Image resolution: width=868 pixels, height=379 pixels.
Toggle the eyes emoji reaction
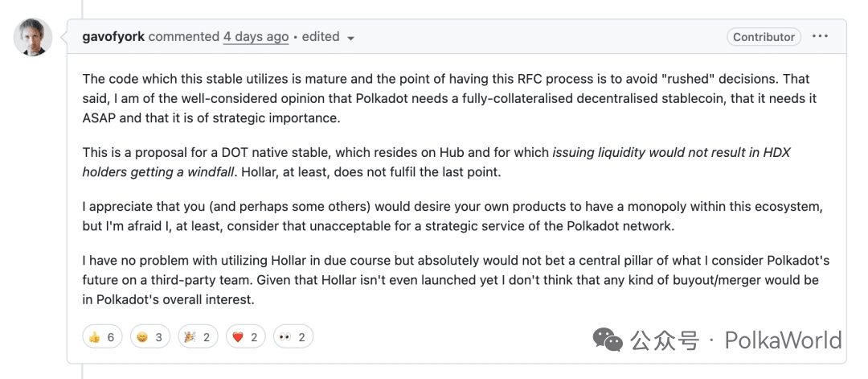point(293,337)
